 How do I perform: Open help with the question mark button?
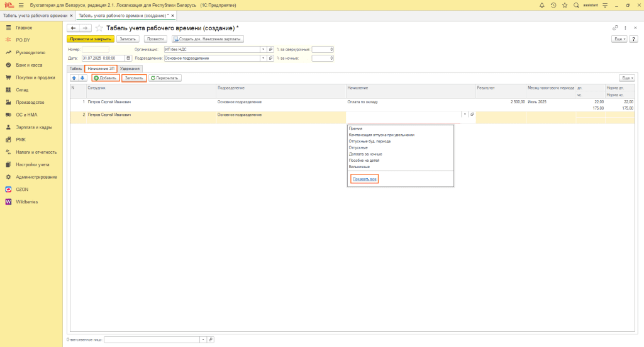click(x=634, y=39)
